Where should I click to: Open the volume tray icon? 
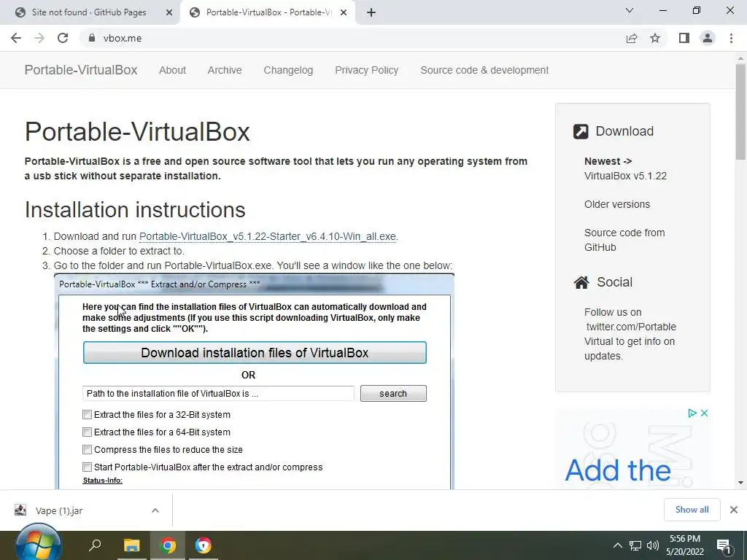tap(653, 545)
